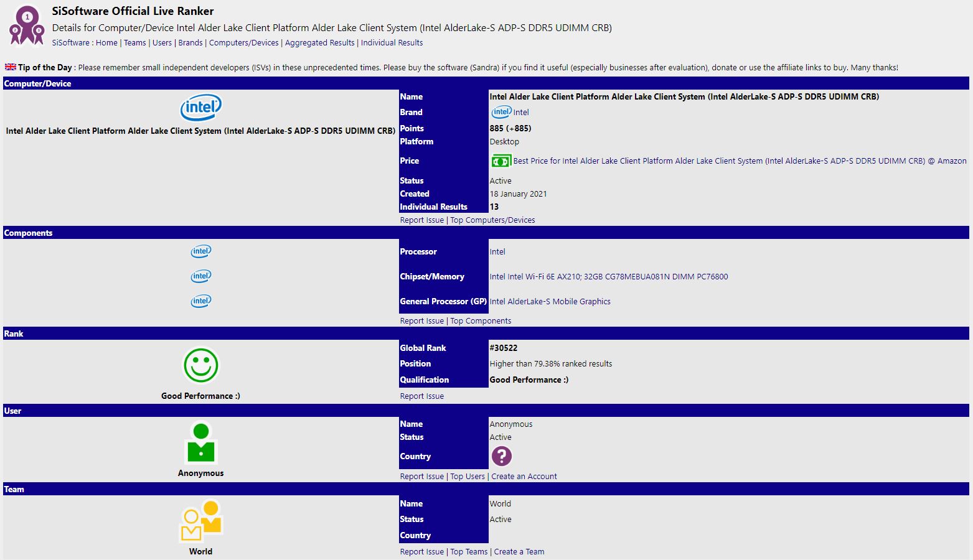Open the Top Components link
The width and height of the screenshot is (973, 560).
[481, 321]
